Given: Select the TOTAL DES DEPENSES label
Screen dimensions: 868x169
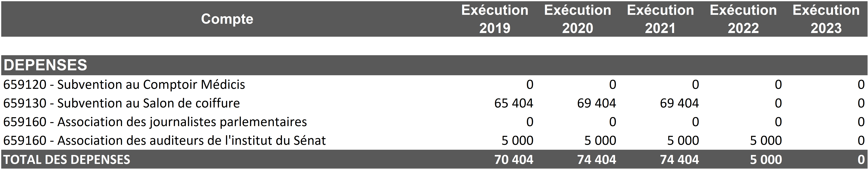Looking at the screenshot, I should (67, 160).
